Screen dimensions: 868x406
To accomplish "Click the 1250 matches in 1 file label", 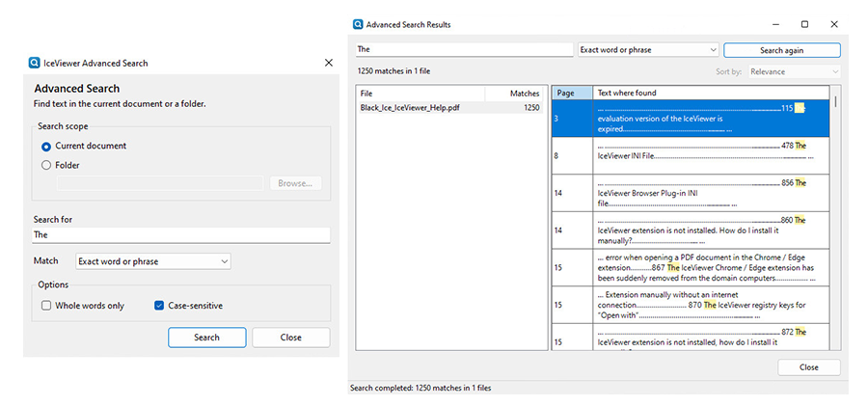I will click(394, 71).
